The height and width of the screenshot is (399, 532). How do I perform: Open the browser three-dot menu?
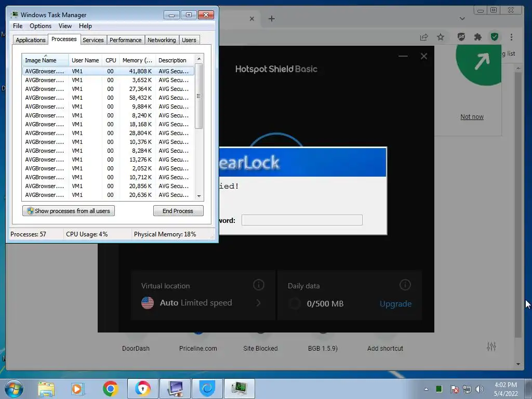(x=511, y=37)
